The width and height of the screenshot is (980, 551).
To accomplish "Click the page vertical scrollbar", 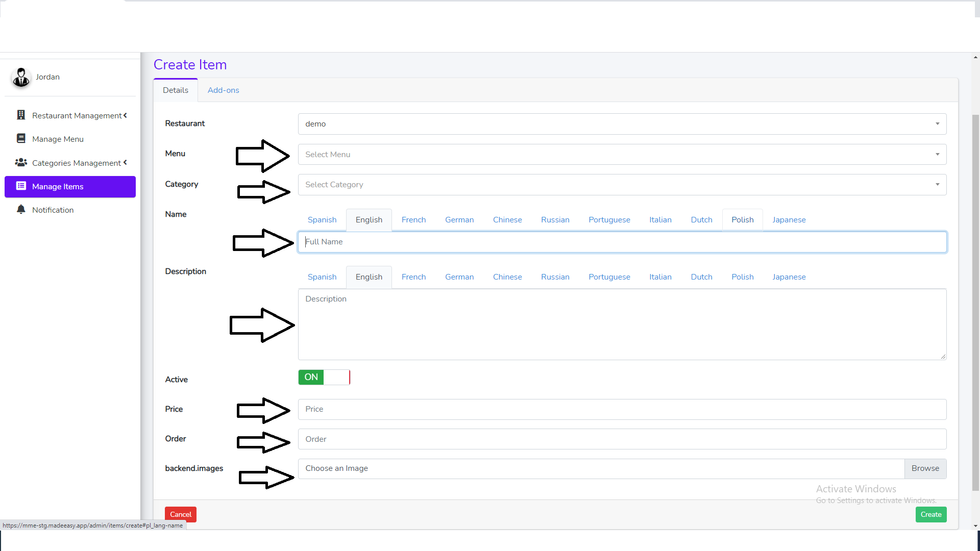I will (x=976, y=302).
